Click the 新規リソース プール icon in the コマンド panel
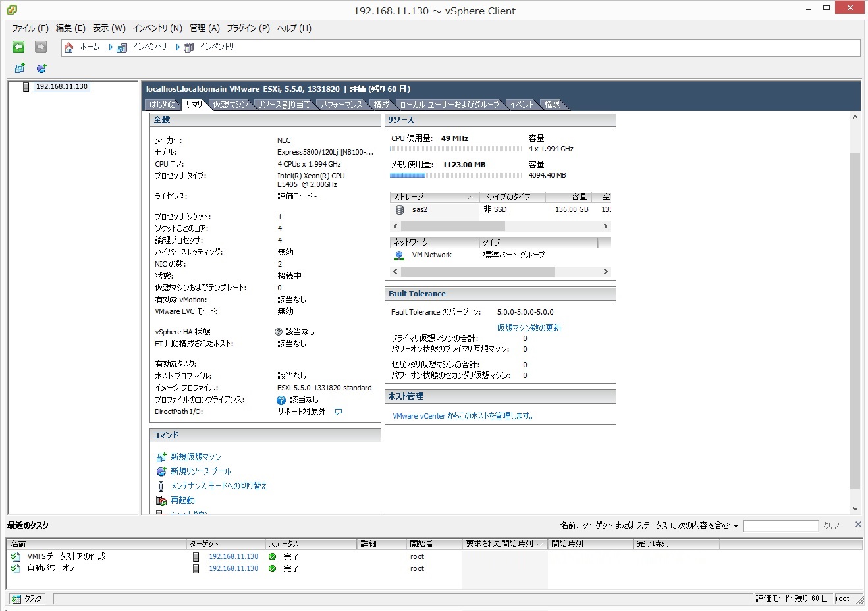 pyautogui.click(x=161, y=471)
